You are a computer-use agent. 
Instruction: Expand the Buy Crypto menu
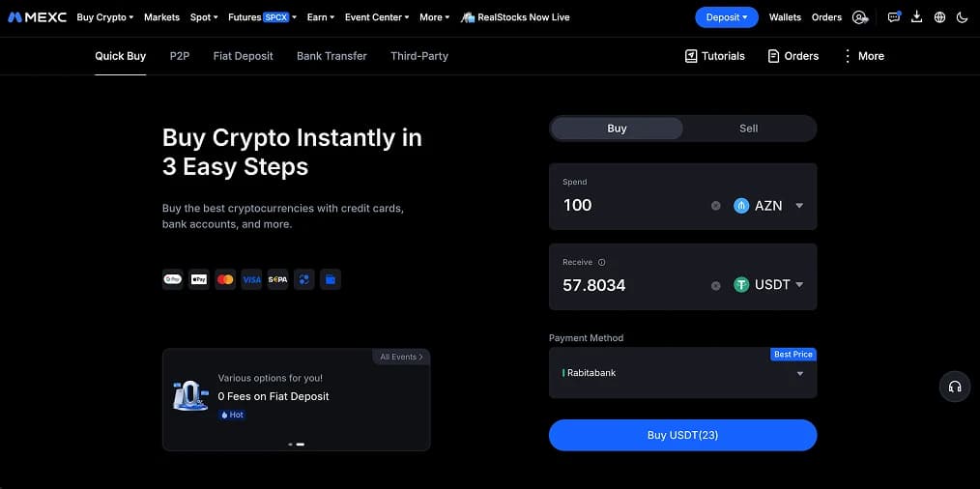tap(105, 17)
